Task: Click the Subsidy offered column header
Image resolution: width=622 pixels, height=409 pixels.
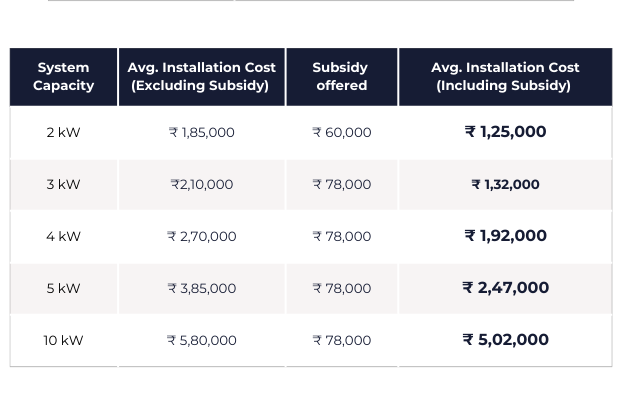Action: (x=341, y=77)
